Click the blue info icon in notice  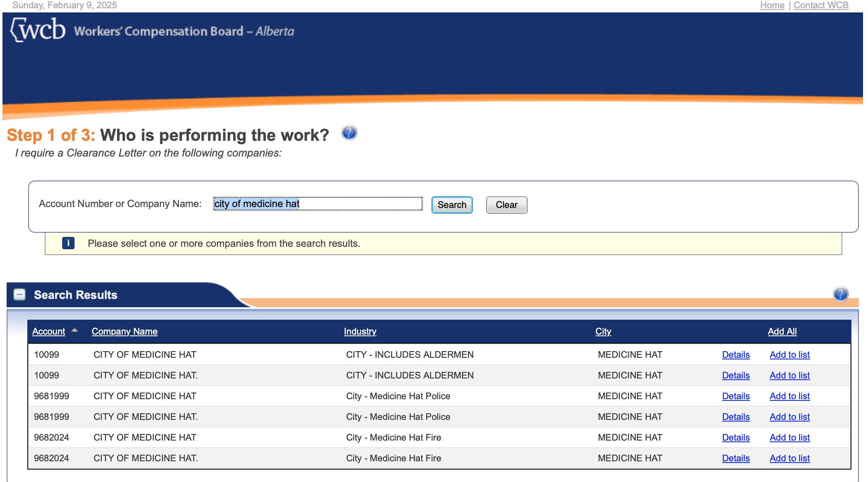(x=68, y=243)
